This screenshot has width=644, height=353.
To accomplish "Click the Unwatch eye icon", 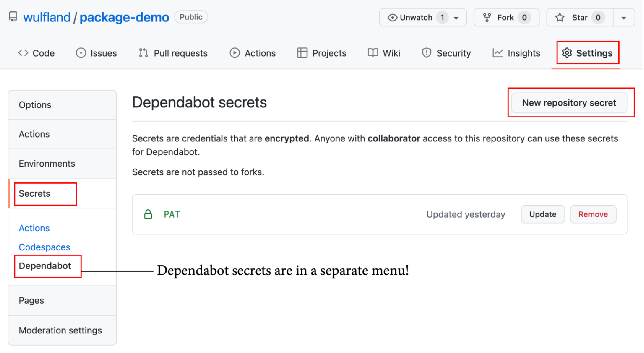I will pyautogui.click(x=392, y=18).
